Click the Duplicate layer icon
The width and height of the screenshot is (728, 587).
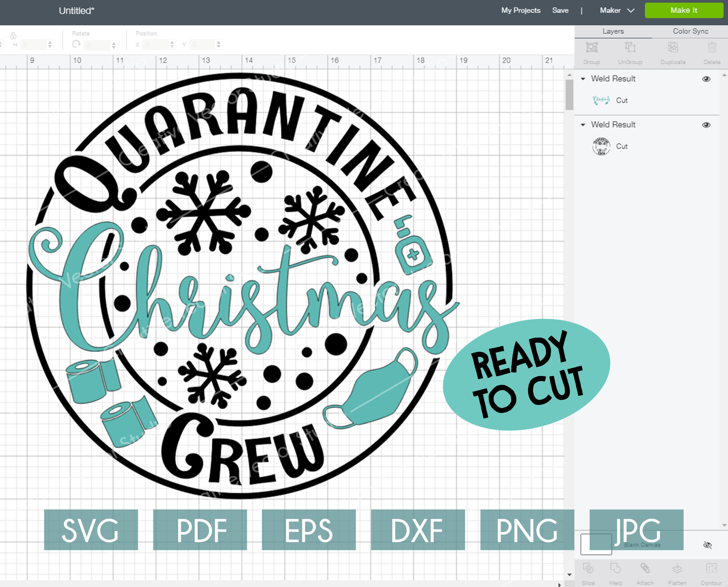673,48
